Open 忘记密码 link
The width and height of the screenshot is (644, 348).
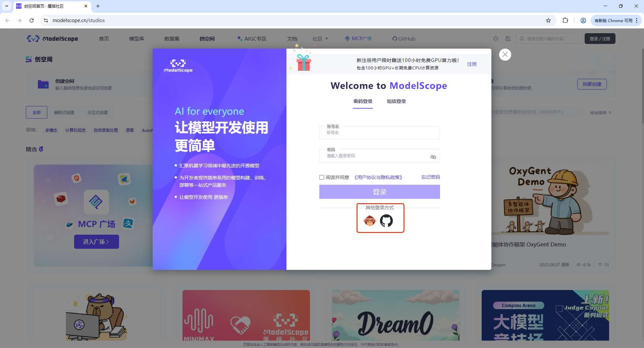(x=431, y=177)
